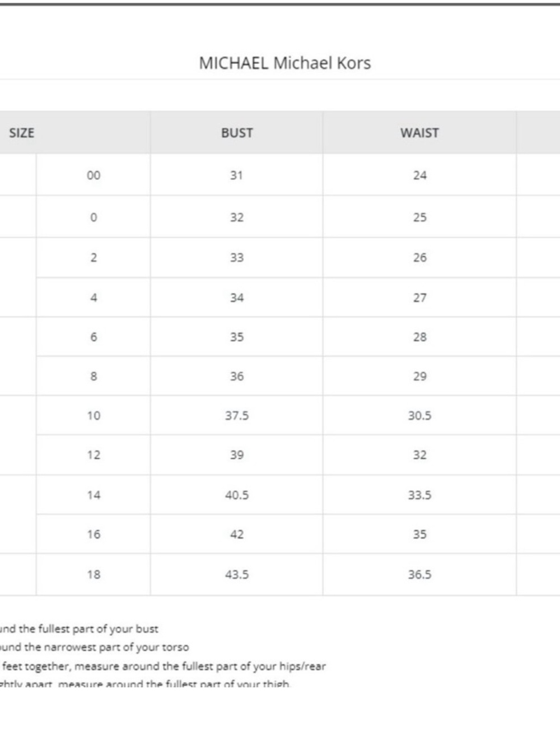Click the fullest part of your bust text
This screenshot has width=560, height=747.
tap(79, 629)
